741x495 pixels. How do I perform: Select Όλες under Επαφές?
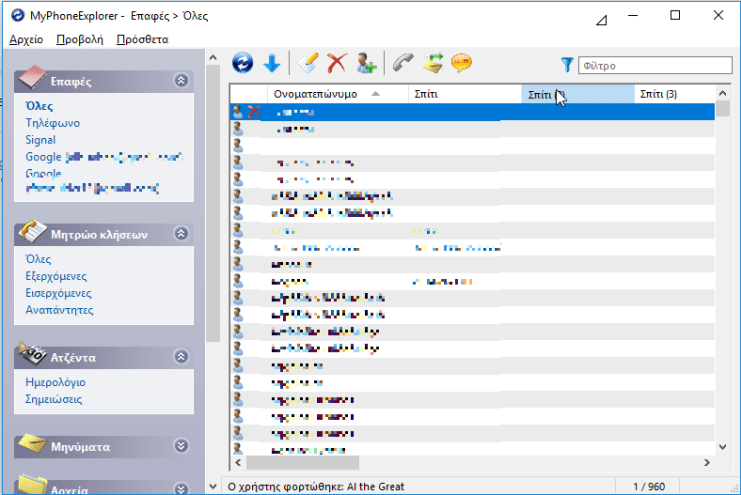pyautogui.click(x=39, y=106)
